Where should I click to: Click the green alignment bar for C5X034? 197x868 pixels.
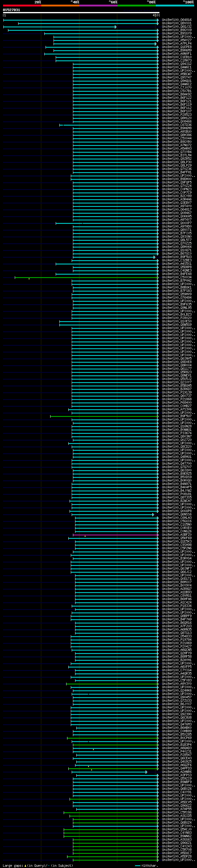tap(86, 277)
